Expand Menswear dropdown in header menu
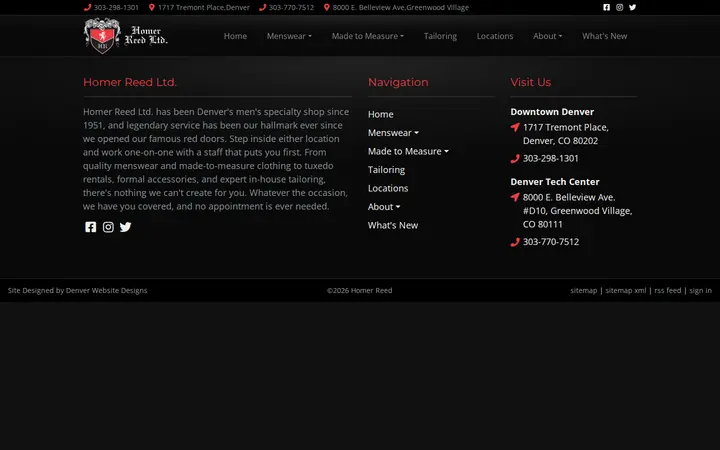 point(289,36)
